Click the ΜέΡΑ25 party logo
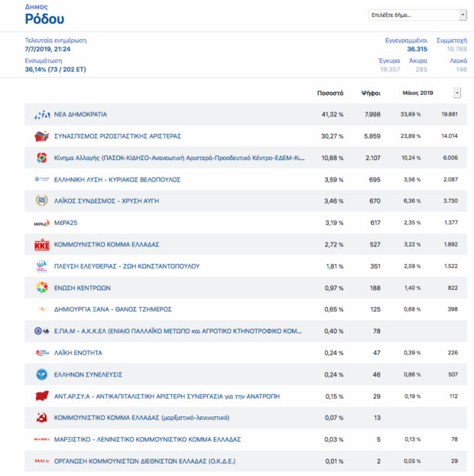 [42, 223]
